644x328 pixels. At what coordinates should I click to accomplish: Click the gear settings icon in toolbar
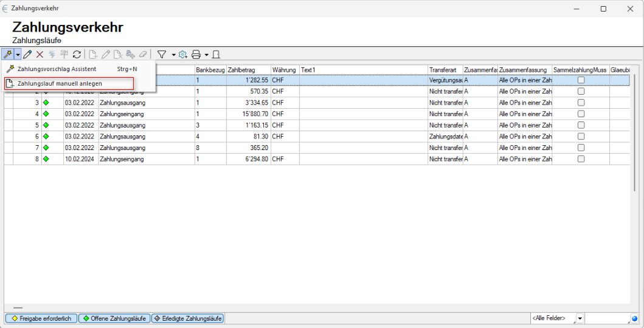[182, 54]
